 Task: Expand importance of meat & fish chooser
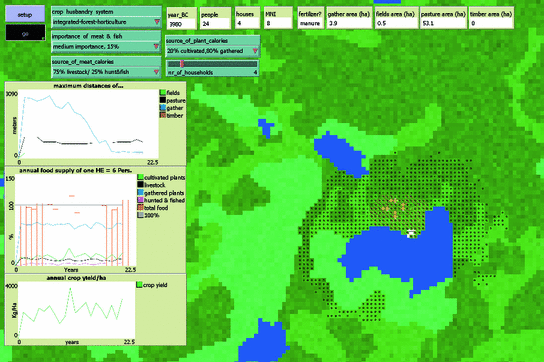tap(106, 47)
